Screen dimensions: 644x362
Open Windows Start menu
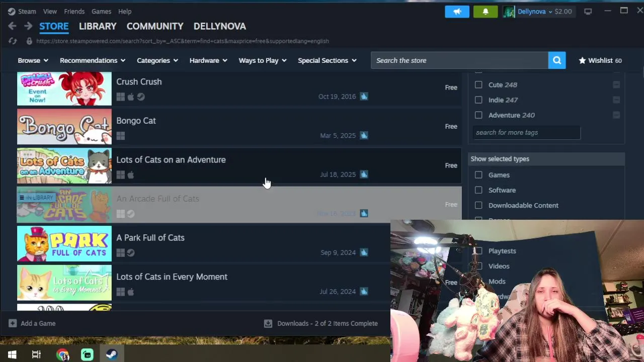coord(12,355)
